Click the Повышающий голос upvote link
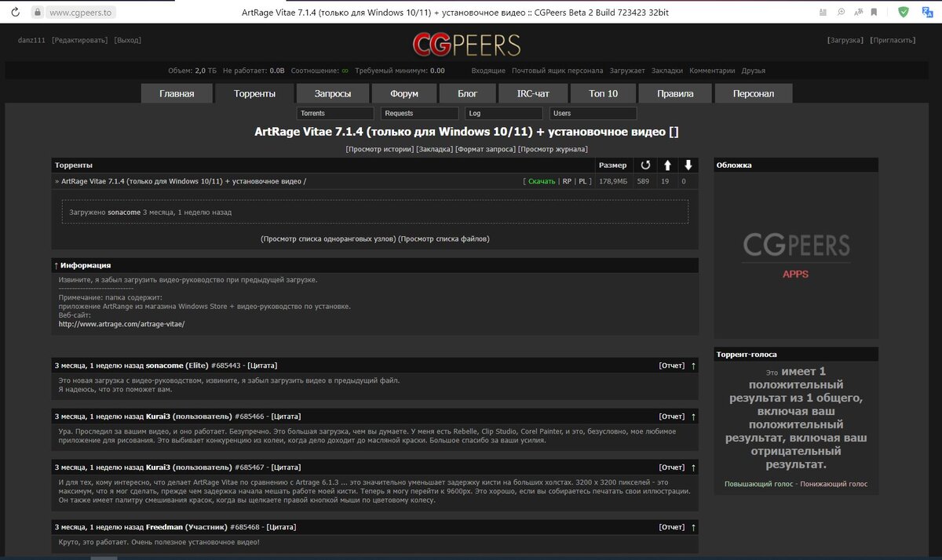942x560 pixels. coord(758,484)
